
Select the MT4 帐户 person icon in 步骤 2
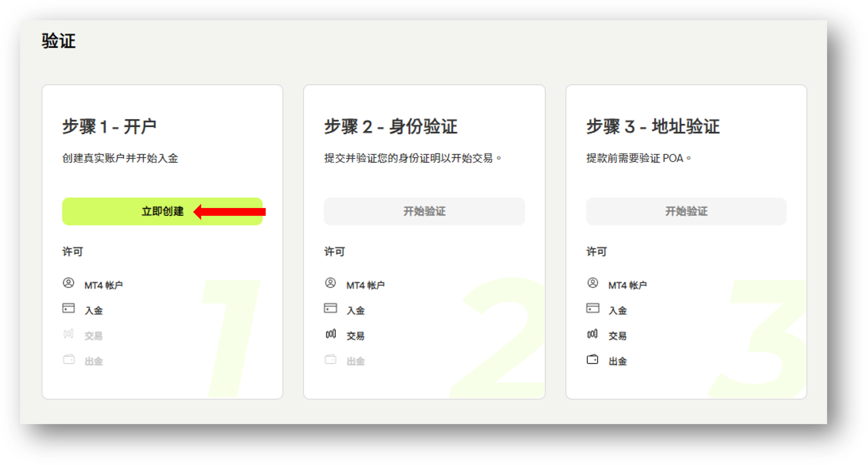point(331,283)
